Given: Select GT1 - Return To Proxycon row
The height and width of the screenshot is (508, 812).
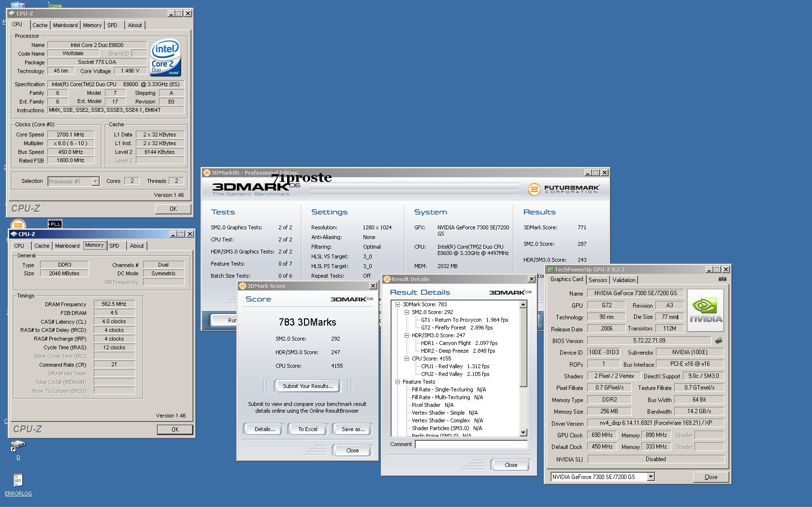Looking at the screenshot, I should point(464,320).
